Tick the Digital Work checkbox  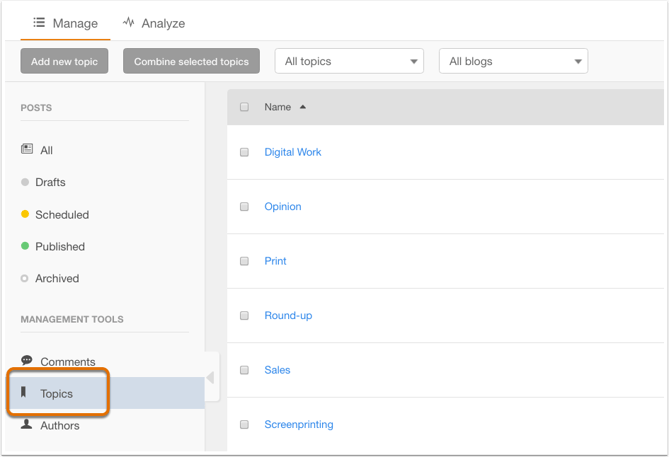244,152
